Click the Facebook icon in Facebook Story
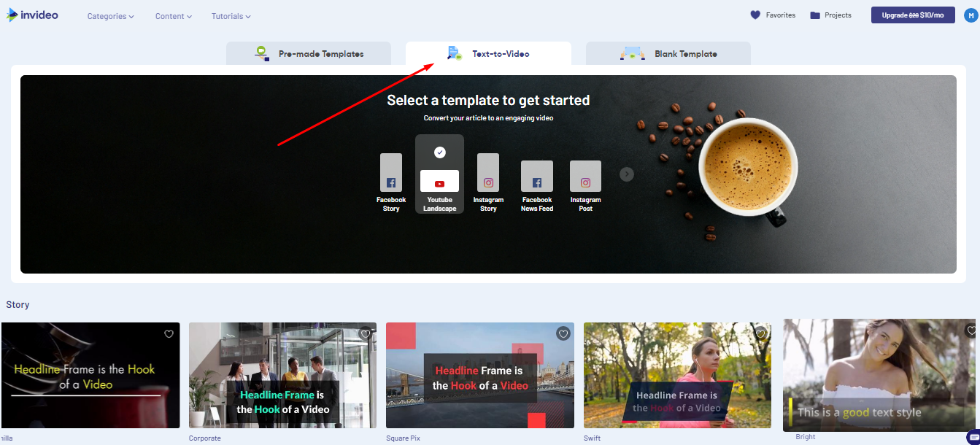Image resolution: width=980 pixels, height=445 pixels. coord(391,183)
